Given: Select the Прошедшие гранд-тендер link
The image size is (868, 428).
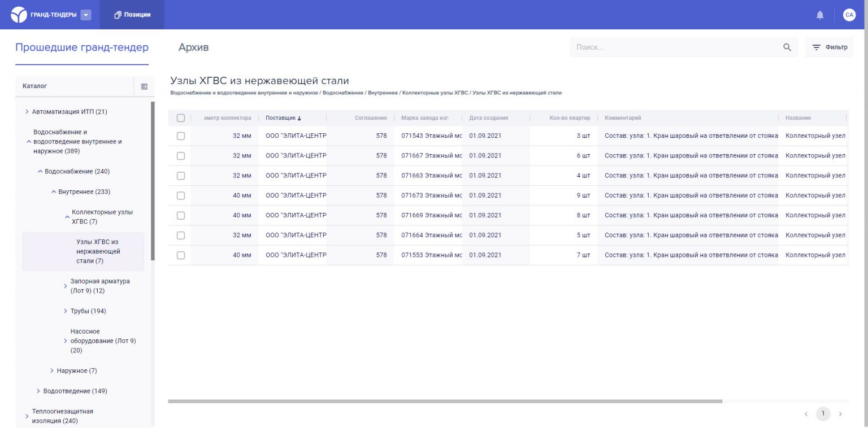Looking at the screenshot, I should [81, 47].
